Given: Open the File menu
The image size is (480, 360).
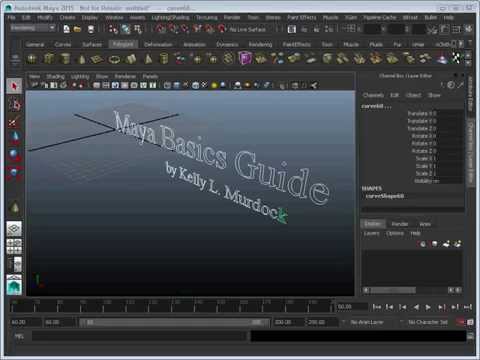Looking at the screenshot, I should pos(12,17).
